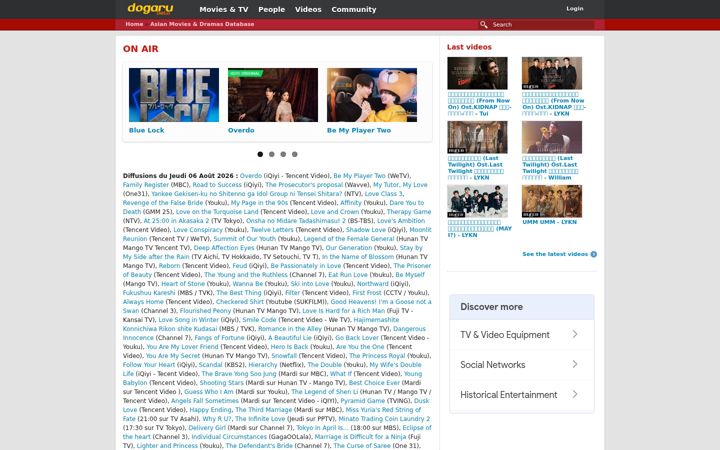Viewport: 720px width, 450px height.
Task: Open the Shadow Love link
Action: (366, 230)
